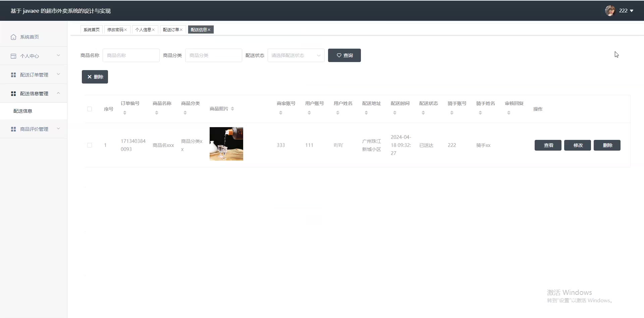The image size is (644, 318).
Task: Switch to the 个人信息 tab
Action: 143,30
